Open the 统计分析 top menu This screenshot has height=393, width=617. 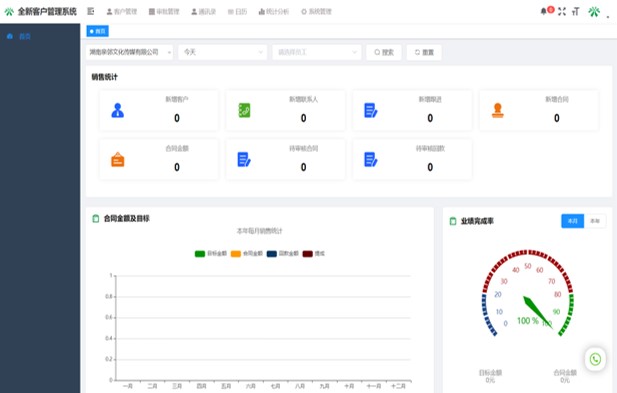(x=274, y=12)
